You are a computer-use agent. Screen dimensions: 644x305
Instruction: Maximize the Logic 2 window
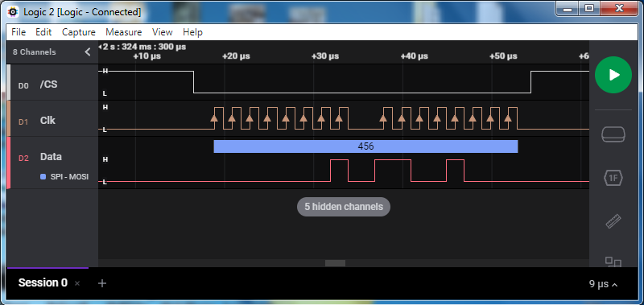coord(589,8)
